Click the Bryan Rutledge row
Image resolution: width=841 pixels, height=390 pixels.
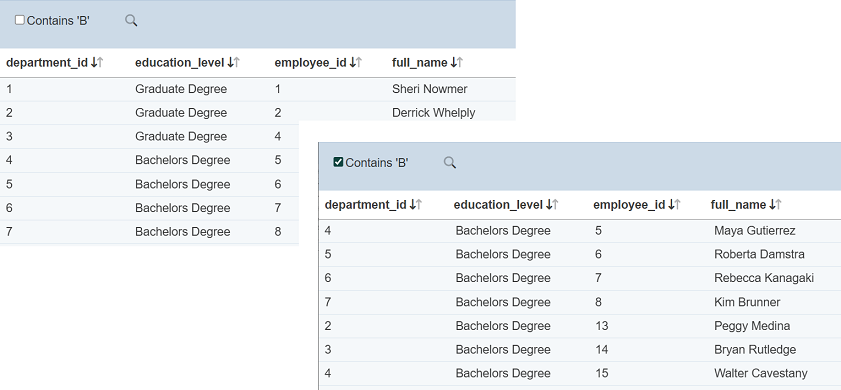click(580, 350)
